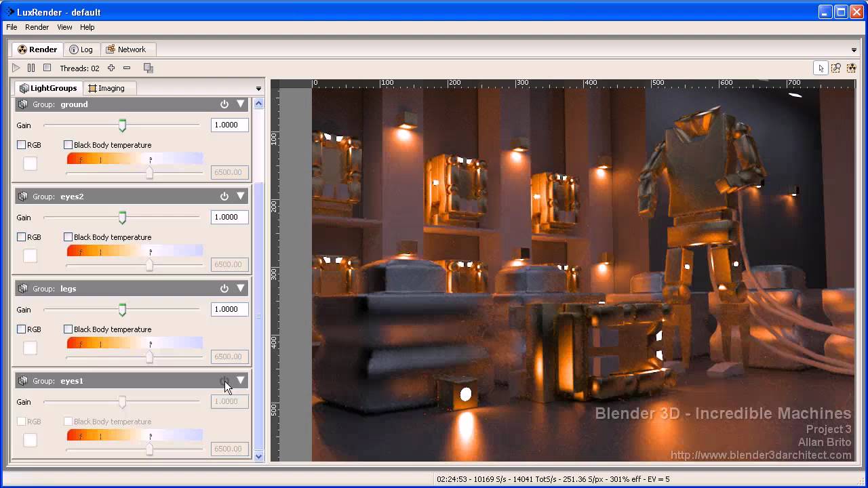This screenshot has width=868, height=488.
Task: Click the legs group Gain slider handle
Action: click(123, 310)
